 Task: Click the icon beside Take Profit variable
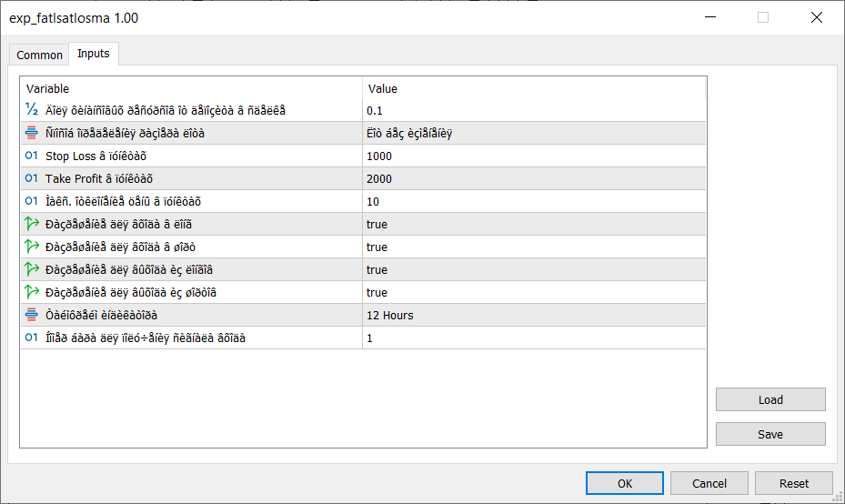tap(32, 179)
